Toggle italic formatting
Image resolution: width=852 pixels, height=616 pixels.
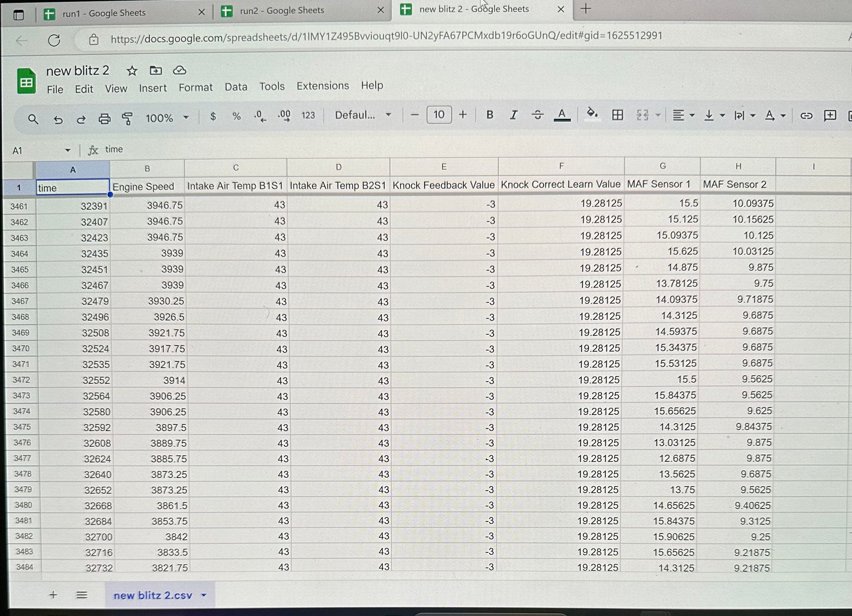513,115
